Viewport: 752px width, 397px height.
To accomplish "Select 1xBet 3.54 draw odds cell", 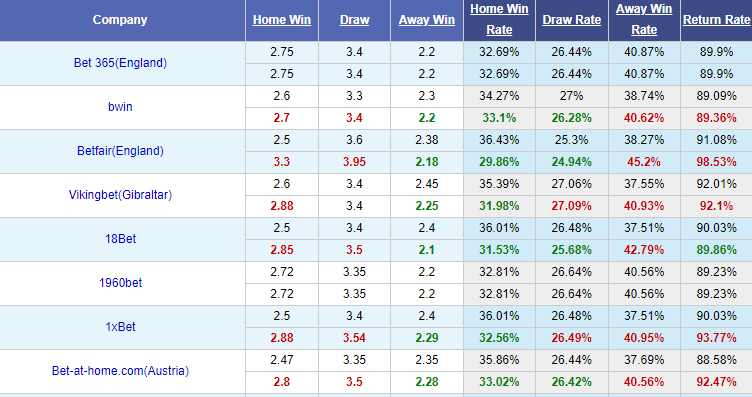I will coord(354,338).
